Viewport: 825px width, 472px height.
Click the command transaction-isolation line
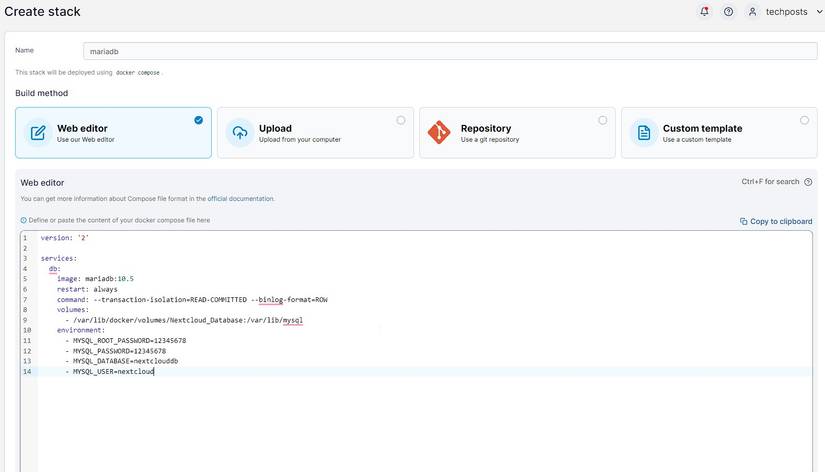(192, 299)
